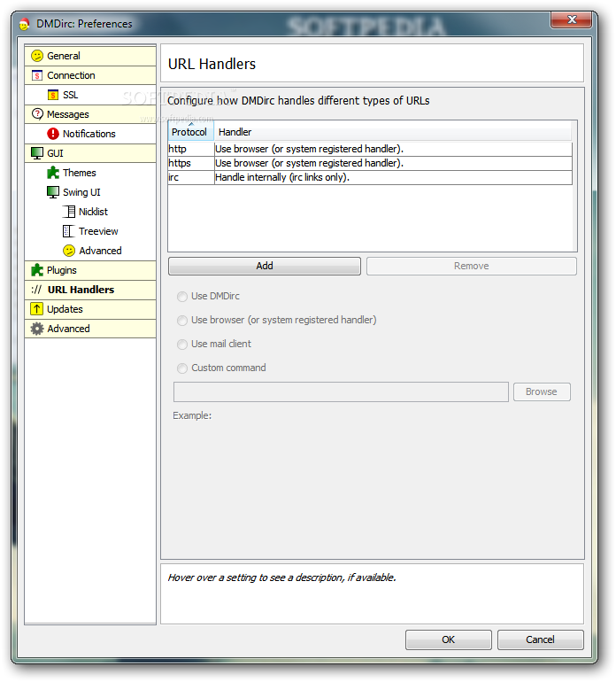Image resolution: width=616 pixels, height=682 pixels.
Task: Click 'Handle internally (irc links only).' cell
Action: tap(393, 177)
